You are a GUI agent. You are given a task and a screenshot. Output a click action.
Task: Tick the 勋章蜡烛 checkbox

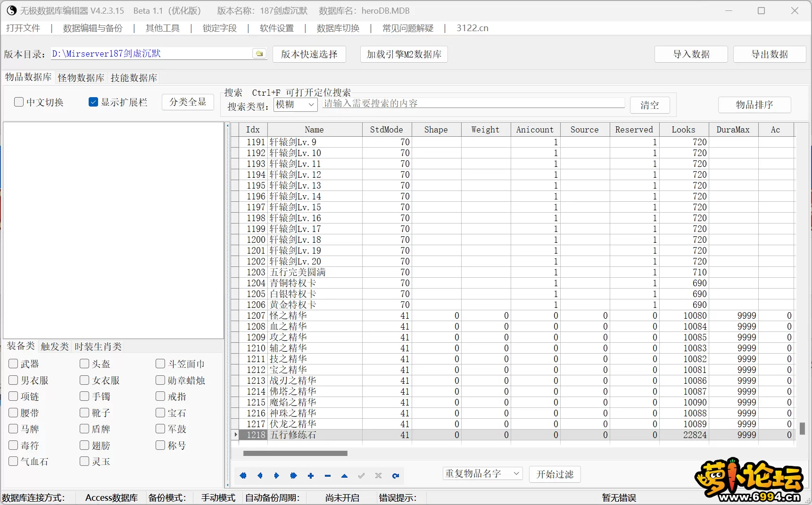(x=160, y=380)
